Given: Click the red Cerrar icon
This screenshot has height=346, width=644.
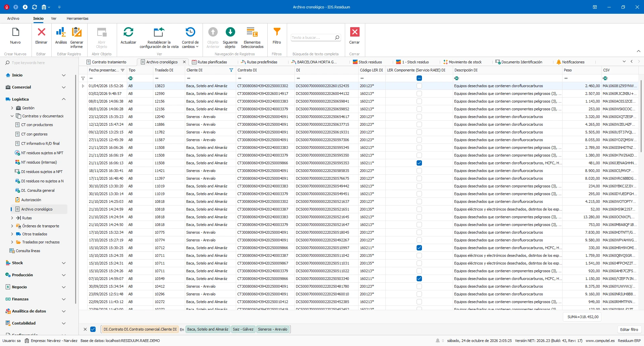Looking at the screenshot, I should [355, 32].
